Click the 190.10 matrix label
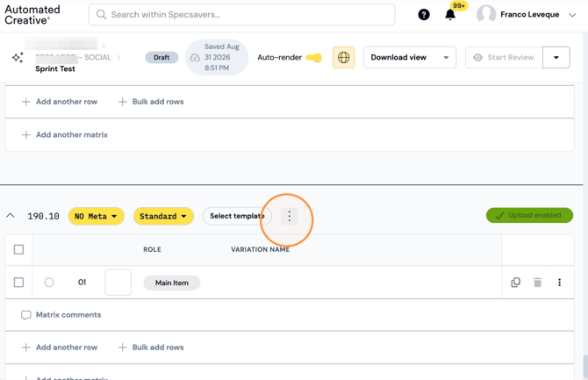 pos(44,216)
